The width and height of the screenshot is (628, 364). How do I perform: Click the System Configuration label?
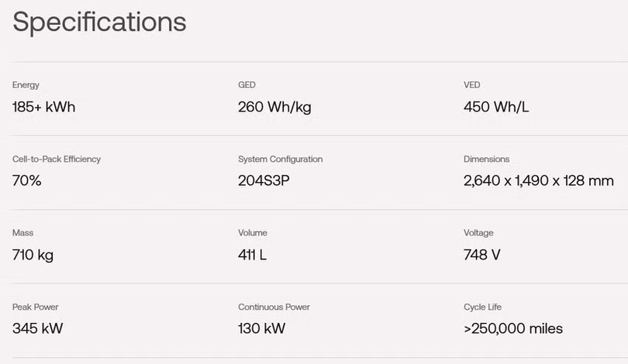280,160
